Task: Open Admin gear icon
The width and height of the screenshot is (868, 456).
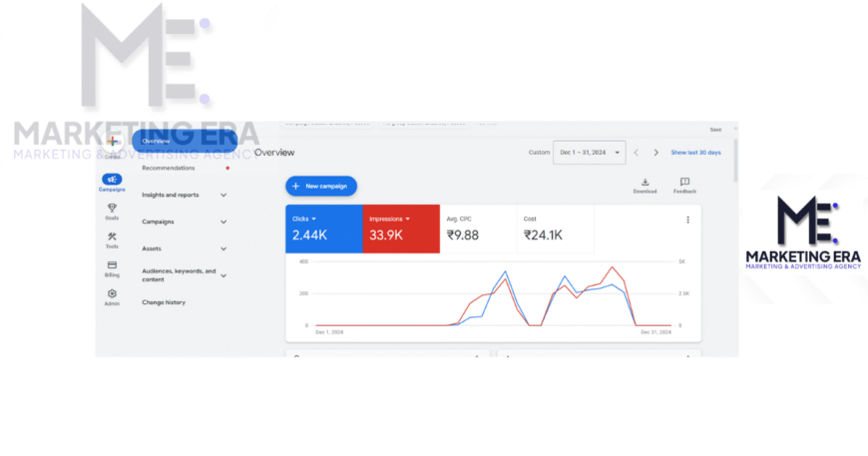Action: click(112, 293)
